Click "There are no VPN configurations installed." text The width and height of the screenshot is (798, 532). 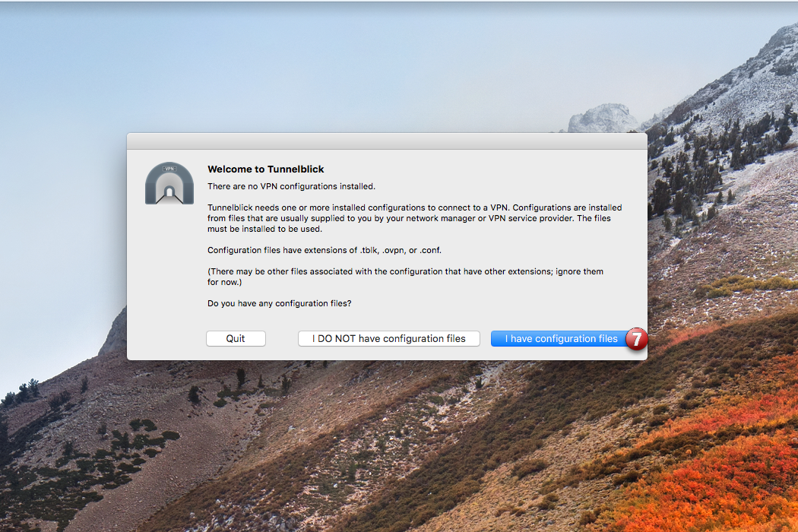pyautogui.click(x=291, y=186)
